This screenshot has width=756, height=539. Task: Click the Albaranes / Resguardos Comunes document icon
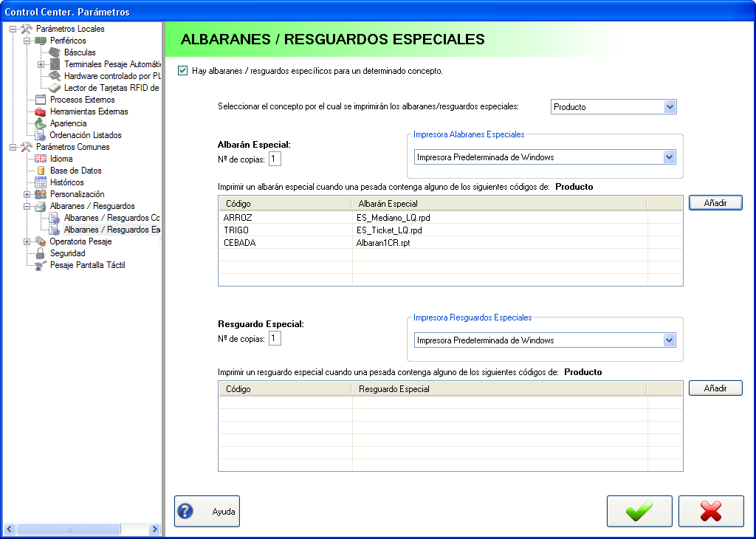55,218
